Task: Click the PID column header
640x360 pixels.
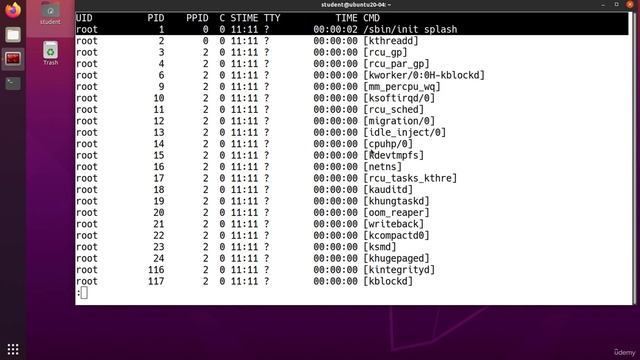Action: pyautogui.click(x=156, y=18)
